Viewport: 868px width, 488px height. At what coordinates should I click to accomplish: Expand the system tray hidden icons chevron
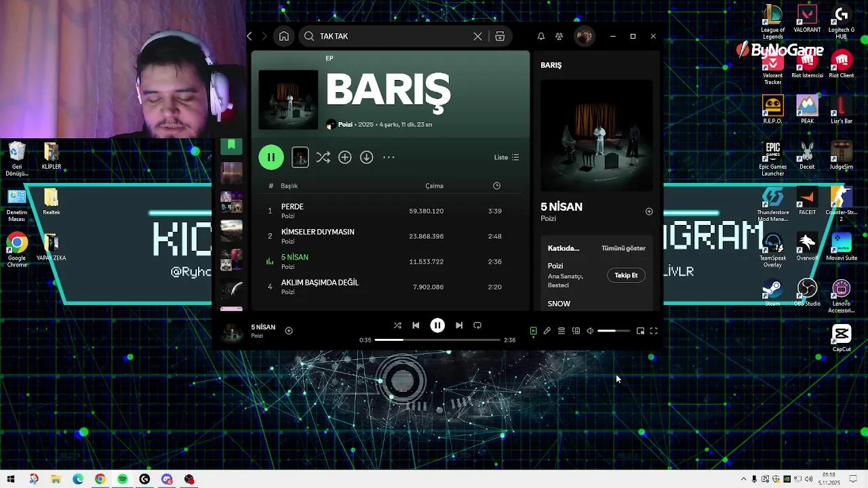(743, 479)
